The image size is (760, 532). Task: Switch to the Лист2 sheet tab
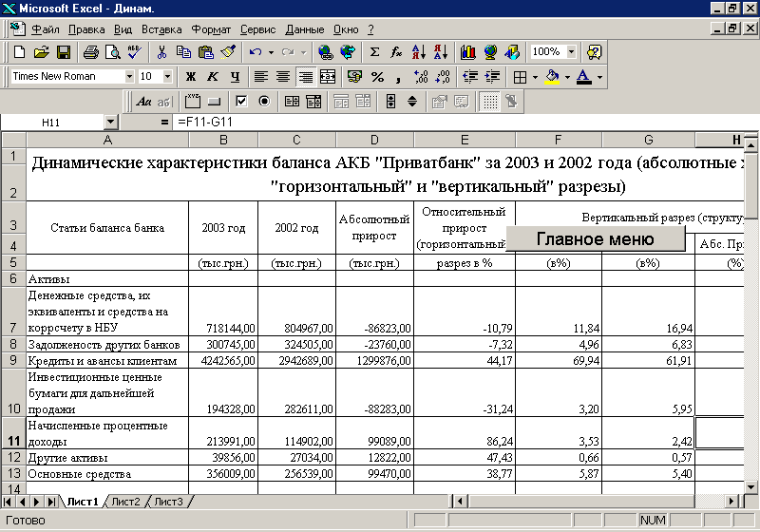coord(125,502)
